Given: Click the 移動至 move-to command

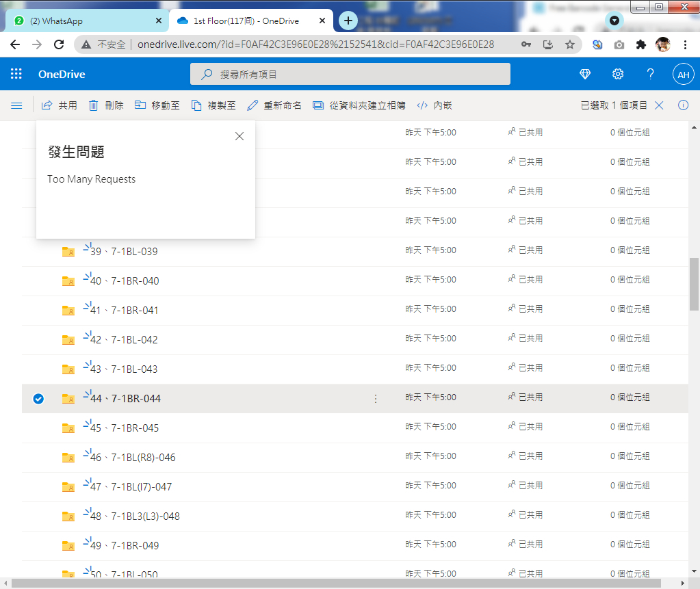Looking at the screenshot, I should click(x=157, y=105).
